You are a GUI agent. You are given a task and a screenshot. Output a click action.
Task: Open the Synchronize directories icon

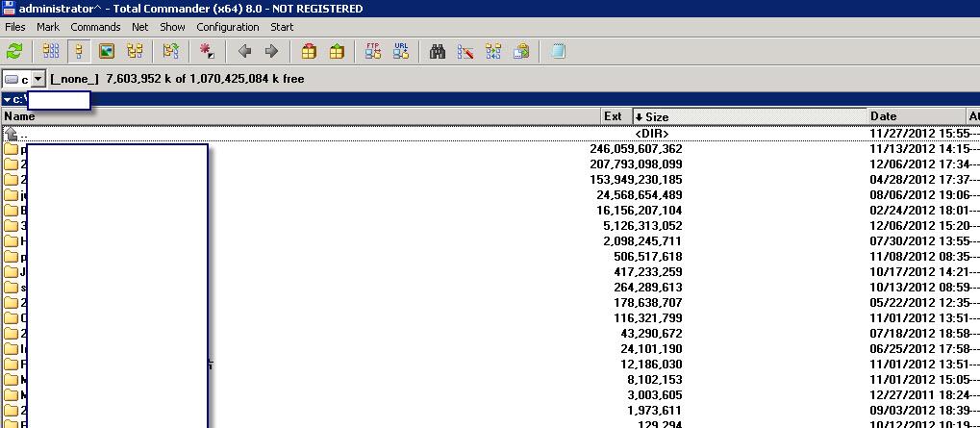(493, 51)
